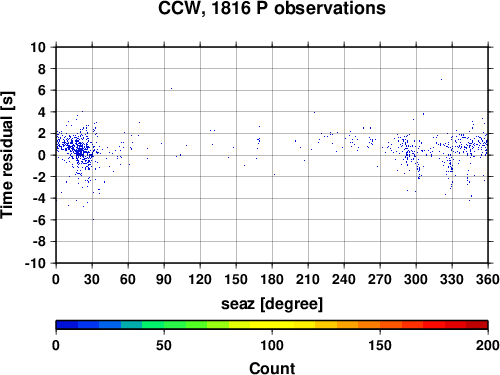Image resolution: width=500 pixels, height=375 pixels.
Task: Click the outlier point near seaz 95, residual 6
Action: [171, 88]
